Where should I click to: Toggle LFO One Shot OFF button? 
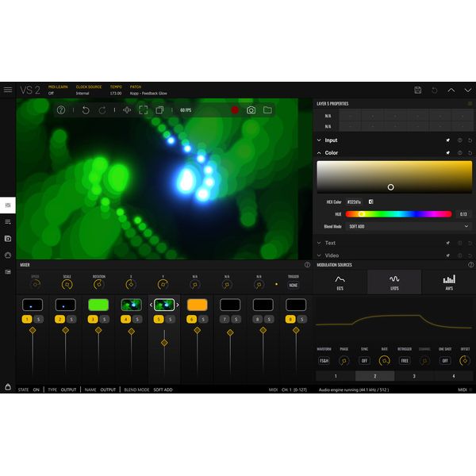click(x=445, y=361)
